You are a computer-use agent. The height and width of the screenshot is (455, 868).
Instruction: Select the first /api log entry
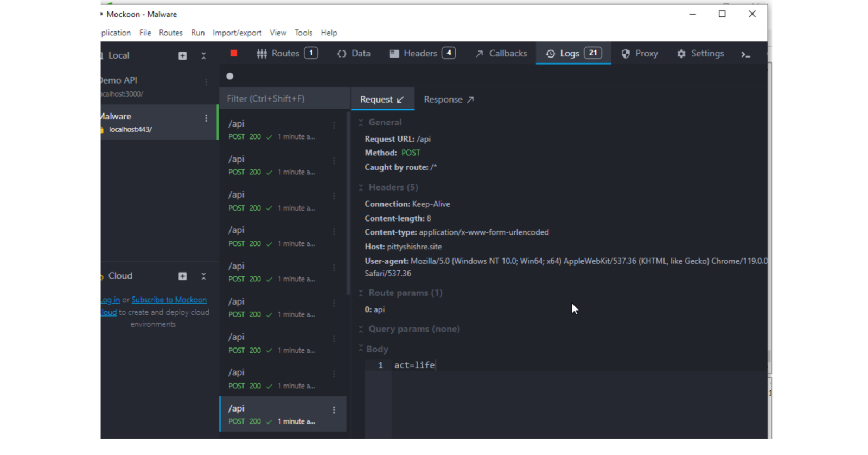[277, 130]
